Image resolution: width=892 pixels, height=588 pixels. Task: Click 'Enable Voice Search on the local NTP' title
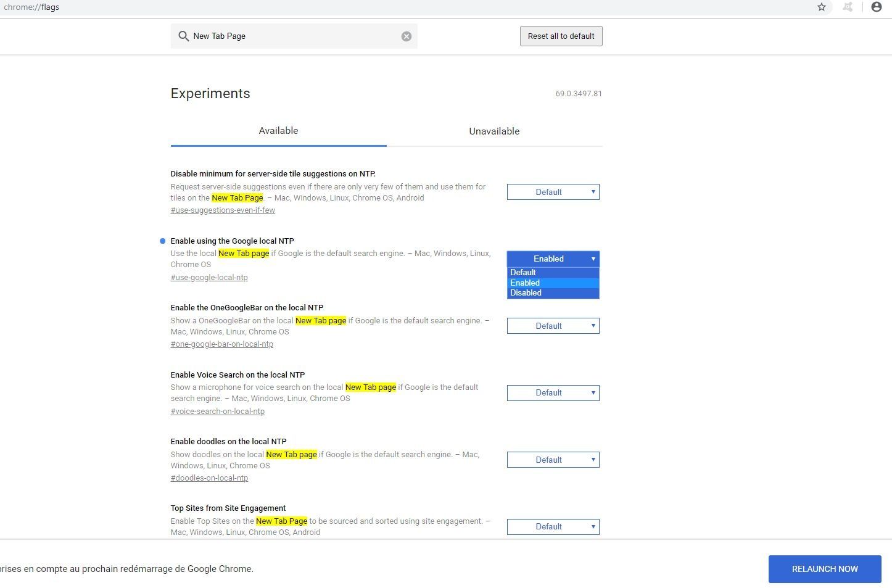pyautogui.click(x=237, y=375)
